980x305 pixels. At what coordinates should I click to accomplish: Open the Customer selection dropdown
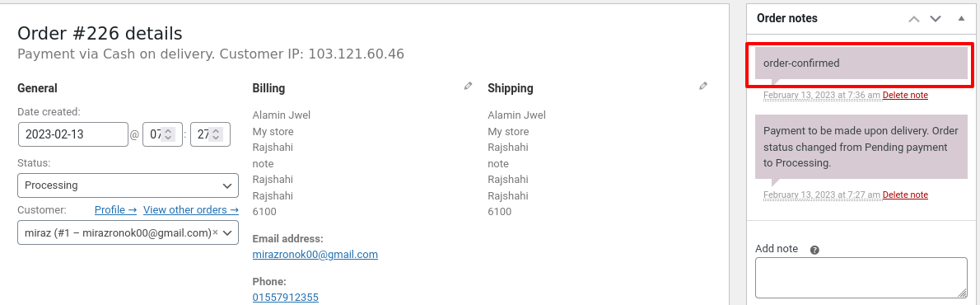point(128,232)
